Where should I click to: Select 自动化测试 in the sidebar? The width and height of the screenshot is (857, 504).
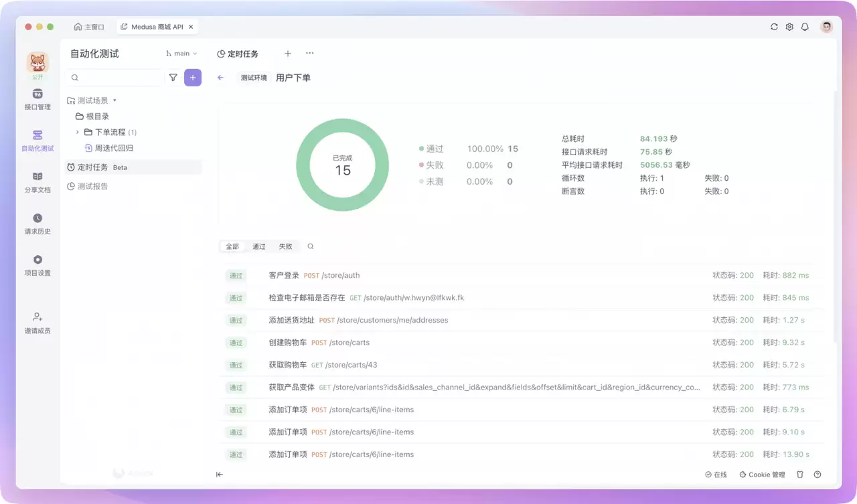[37, 141]
